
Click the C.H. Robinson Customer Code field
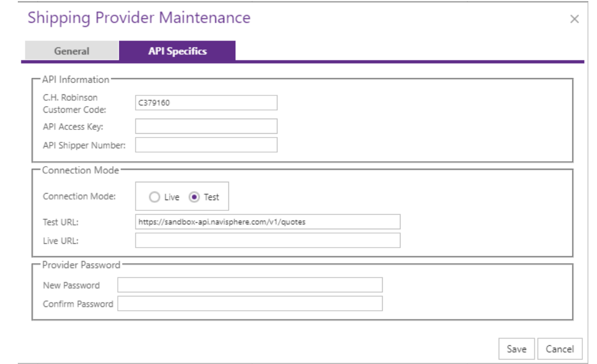[x=206, y=102]
